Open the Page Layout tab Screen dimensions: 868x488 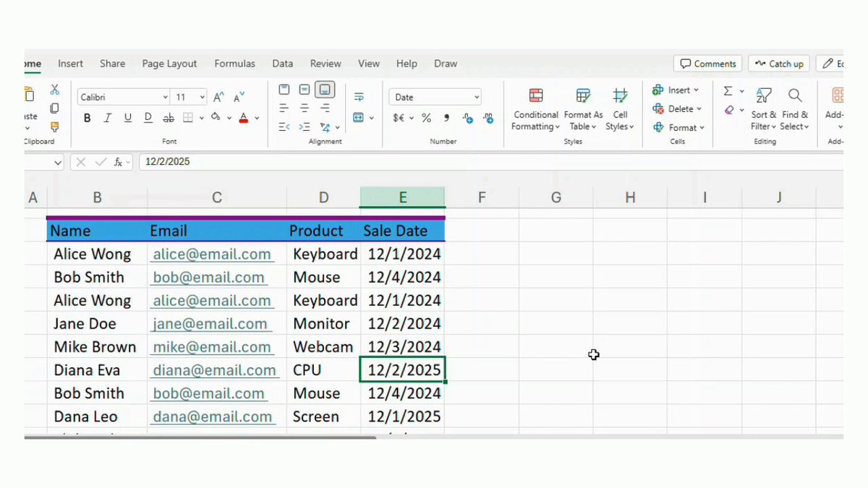click(169, 64)
